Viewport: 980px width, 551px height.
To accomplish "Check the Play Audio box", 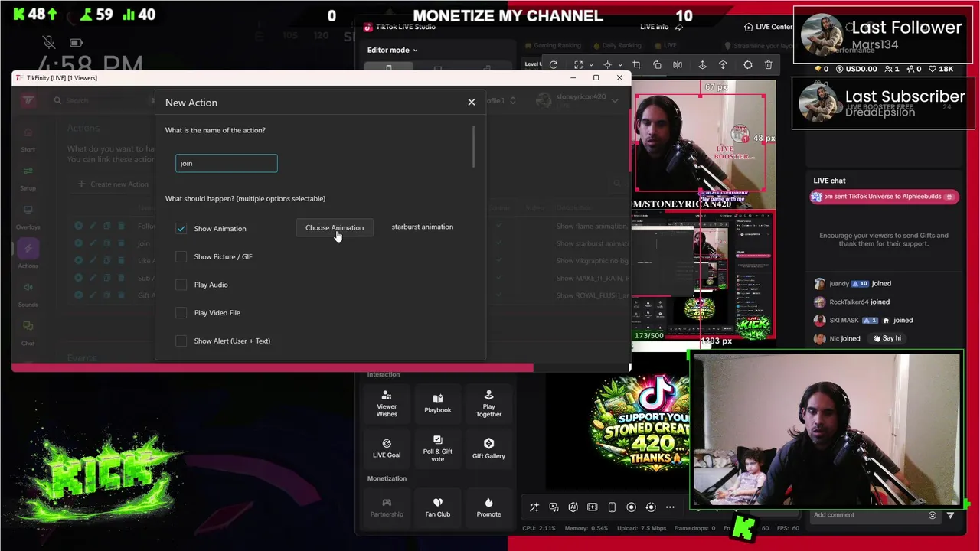I will (181, 285).
